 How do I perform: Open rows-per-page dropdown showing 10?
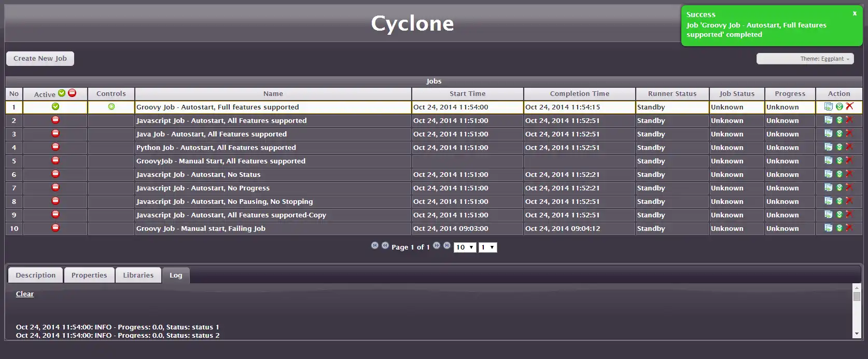coord(465,247)
